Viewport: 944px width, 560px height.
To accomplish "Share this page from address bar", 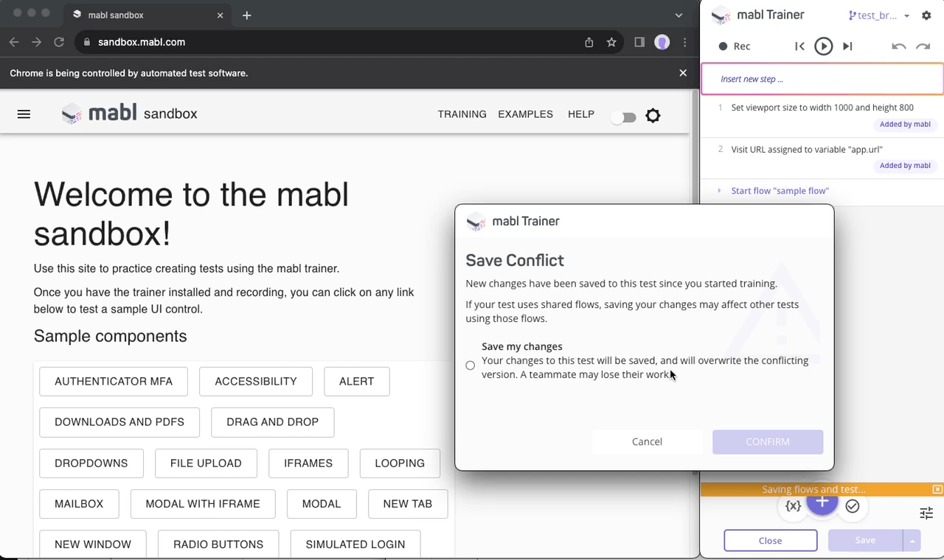I will 589,42.
